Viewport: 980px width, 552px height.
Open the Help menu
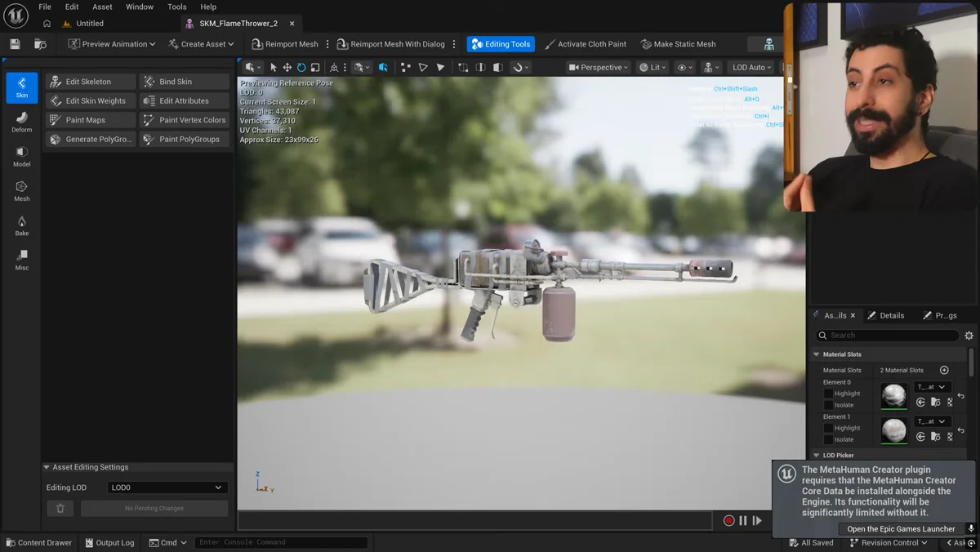tap(208, 7)
